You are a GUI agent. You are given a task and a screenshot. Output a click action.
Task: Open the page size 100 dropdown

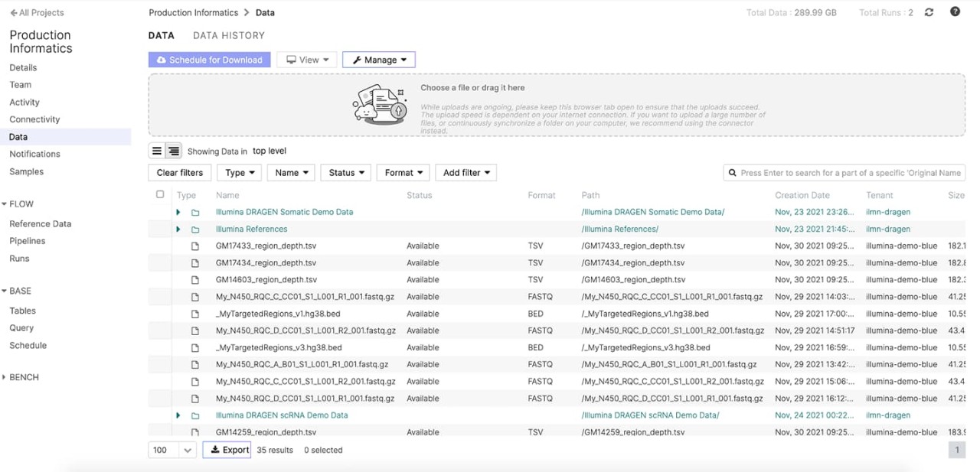tap(171, 450)
